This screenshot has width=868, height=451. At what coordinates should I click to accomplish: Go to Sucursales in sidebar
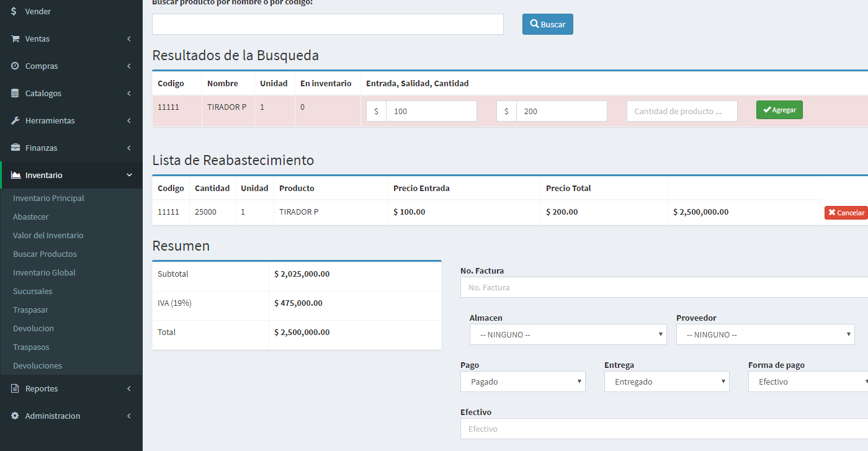[32, 291]
